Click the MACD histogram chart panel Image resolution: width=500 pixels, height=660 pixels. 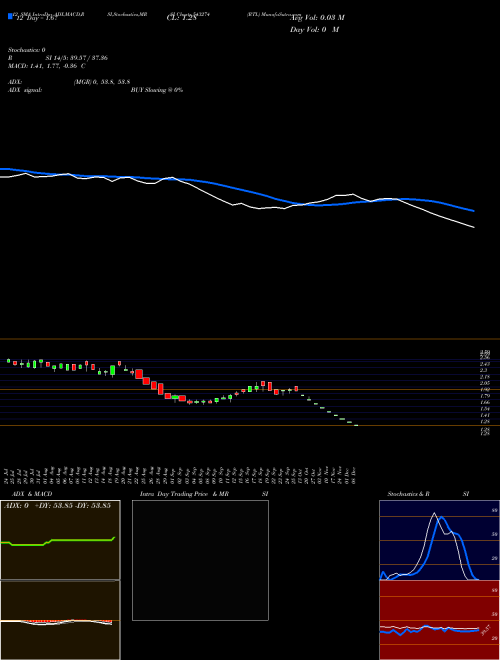click(x=60, y=620)
